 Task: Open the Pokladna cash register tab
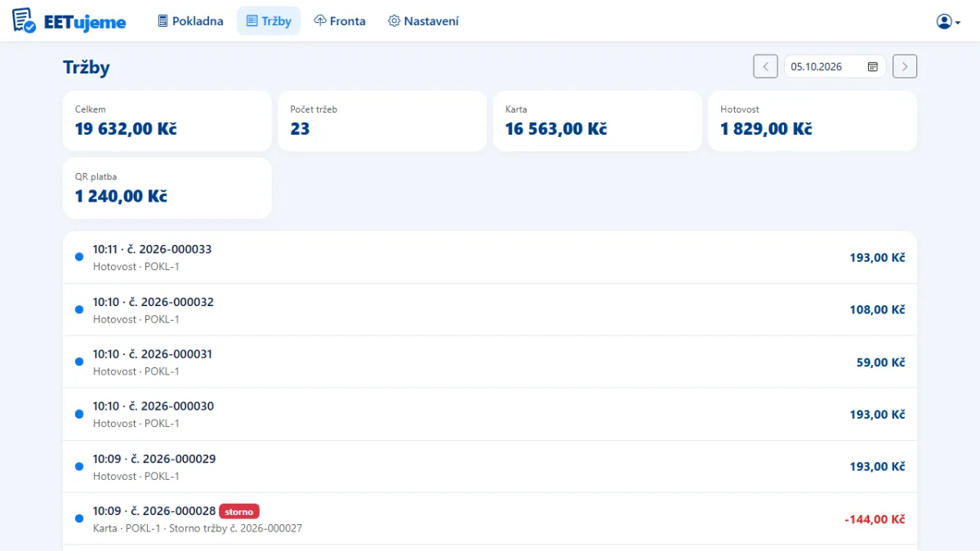point(190,21)
